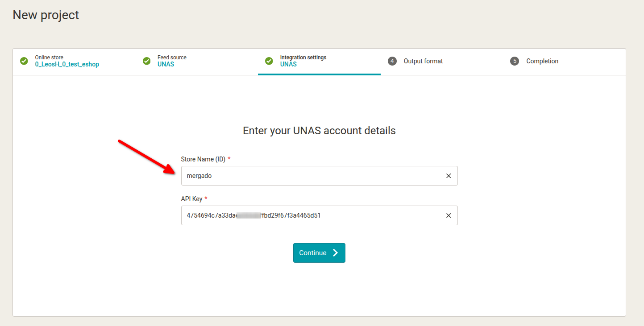Click the green checkmark beside Feed source
This screenshot has height=326, width=644.
pyautogui.click(x=146, y=61)
